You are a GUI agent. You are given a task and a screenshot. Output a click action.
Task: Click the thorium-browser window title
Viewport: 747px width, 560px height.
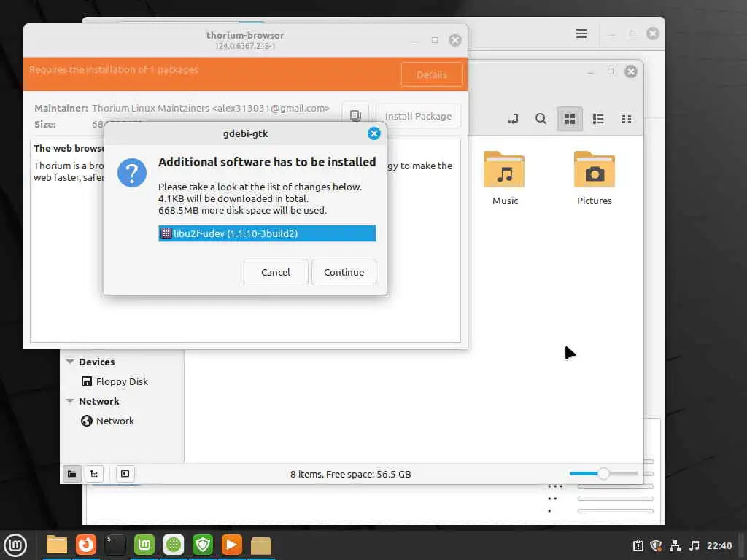245,35
